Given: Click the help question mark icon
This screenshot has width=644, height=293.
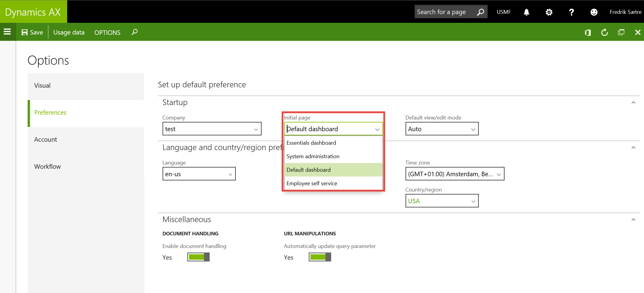Looking at the screenshot, I should 571,12.
